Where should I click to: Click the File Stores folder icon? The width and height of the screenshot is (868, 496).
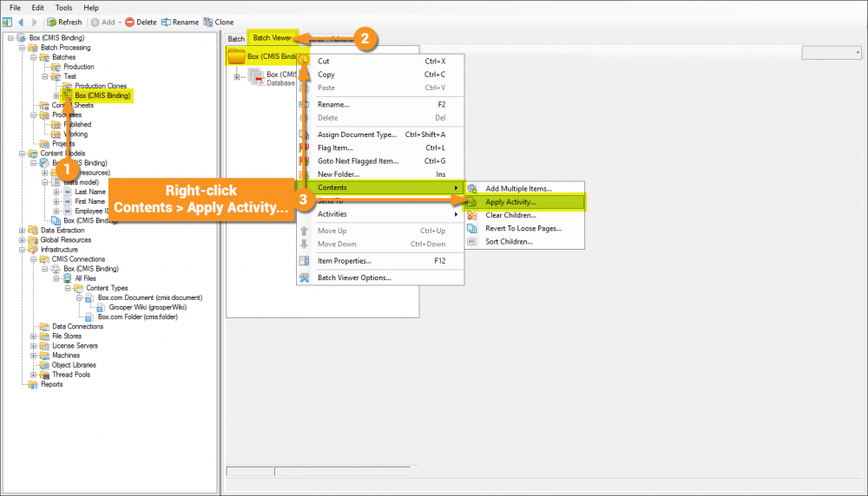pos(44,336)
